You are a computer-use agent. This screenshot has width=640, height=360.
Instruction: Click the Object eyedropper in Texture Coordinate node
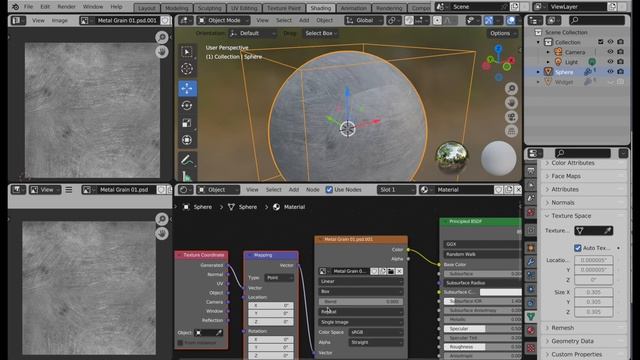(219, 333)
